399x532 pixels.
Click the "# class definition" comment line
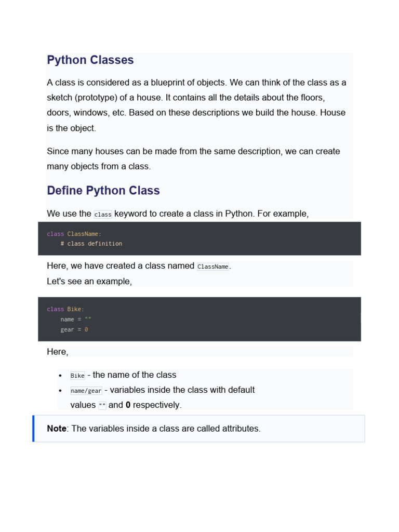pyautogui.click(x=91, y=244)
